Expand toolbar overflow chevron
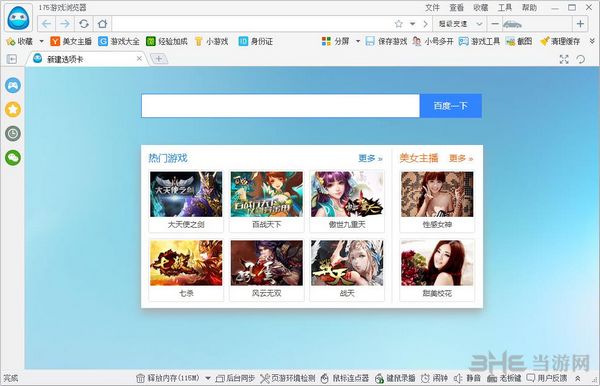 (x=592, y=41)
